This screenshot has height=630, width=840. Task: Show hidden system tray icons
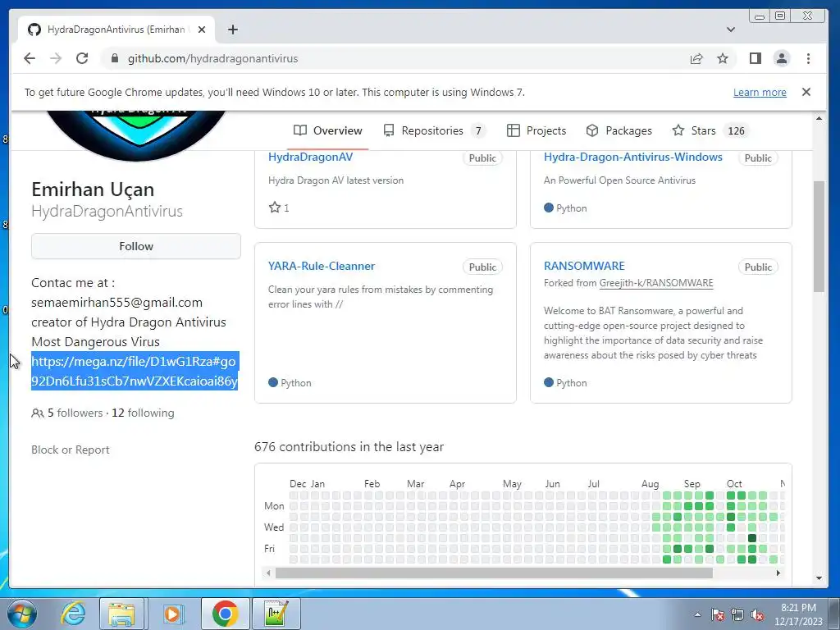coord(697,615)
